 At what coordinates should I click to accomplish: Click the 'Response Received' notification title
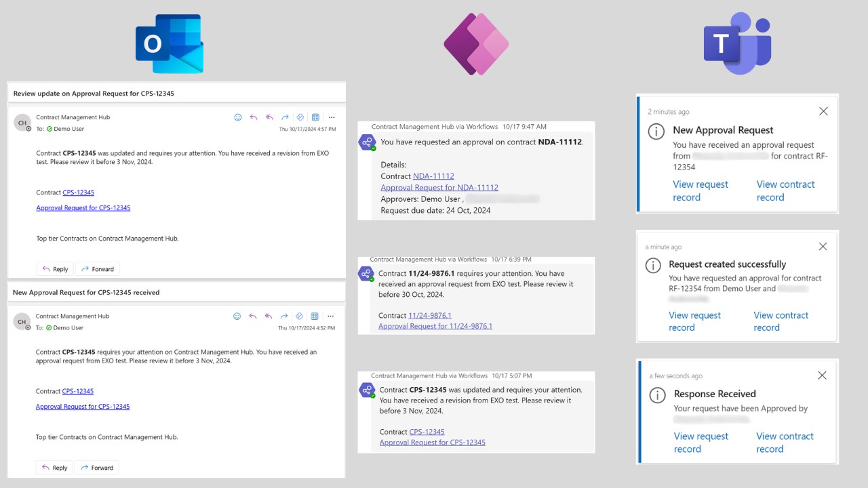pyautogui.click(x=715, y=394)
